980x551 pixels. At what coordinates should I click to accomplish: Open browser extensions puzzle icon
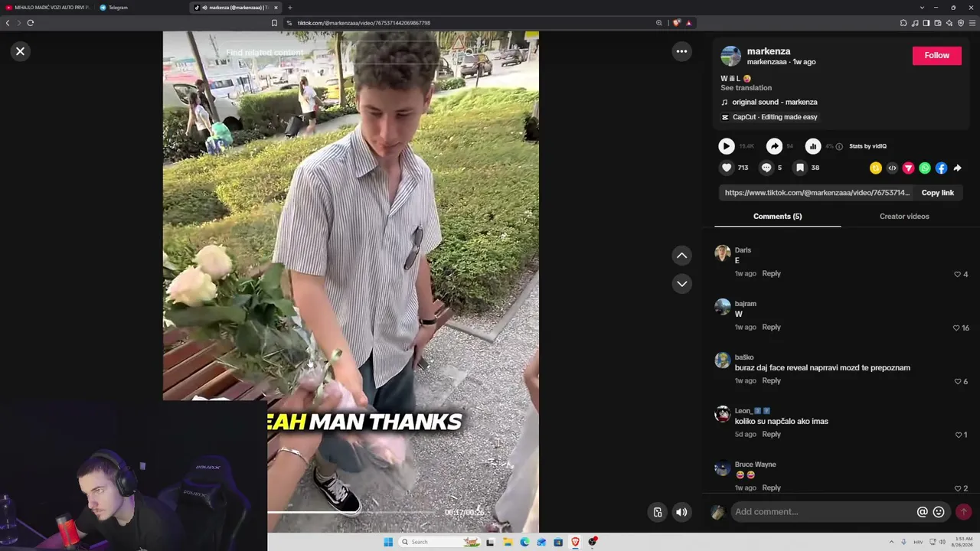[x=903, y=23]
